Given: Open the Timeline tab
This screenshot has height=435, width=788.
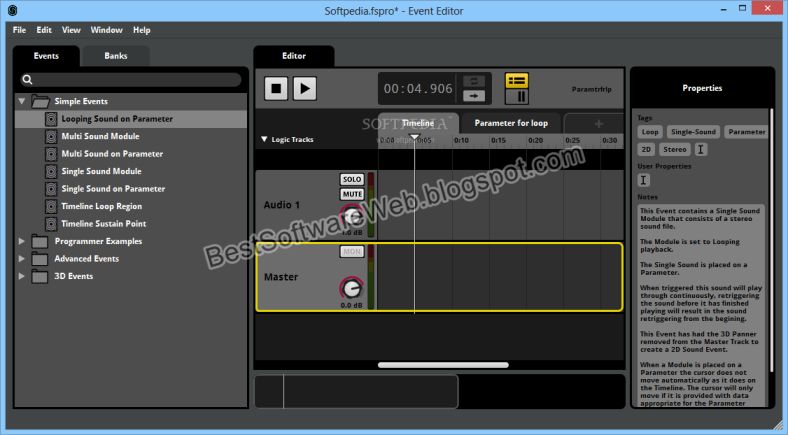Looking at the screenshot, I should [418, 123].
